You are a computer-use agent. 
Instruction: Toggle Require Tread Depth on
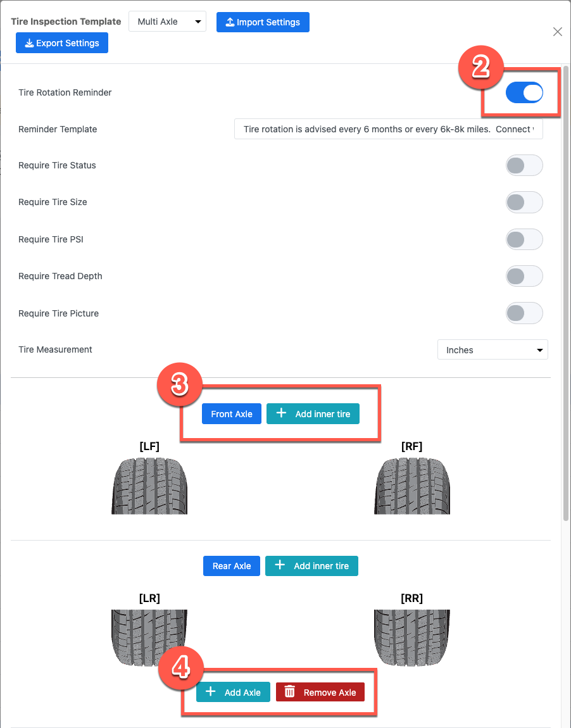click(524, 276)
